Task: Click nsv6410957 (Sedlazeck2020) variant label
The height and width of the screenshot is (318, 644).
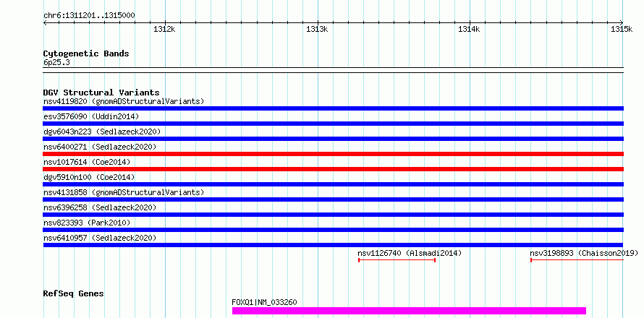Action: 100,238
